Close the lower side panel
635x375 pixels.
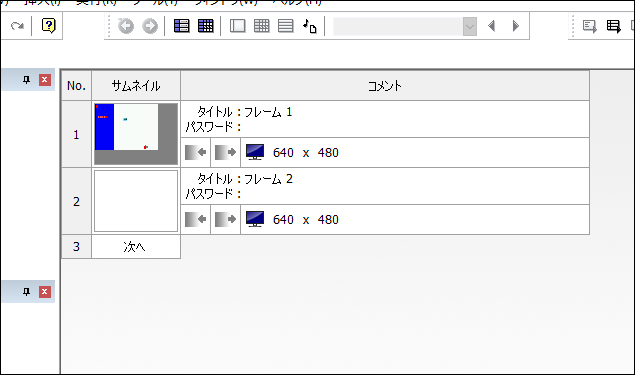coord(45,292)
